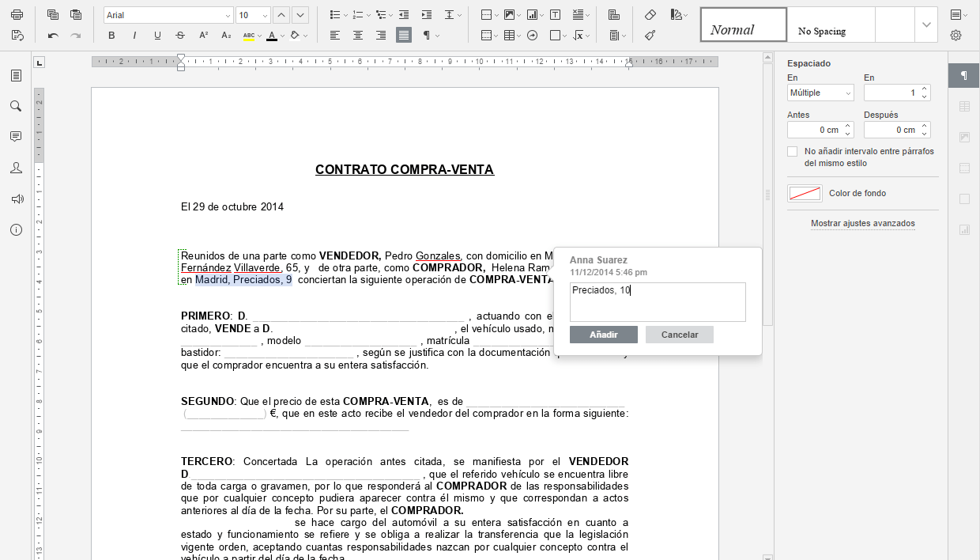Open the File panel in left sidebar

(16, 75)
